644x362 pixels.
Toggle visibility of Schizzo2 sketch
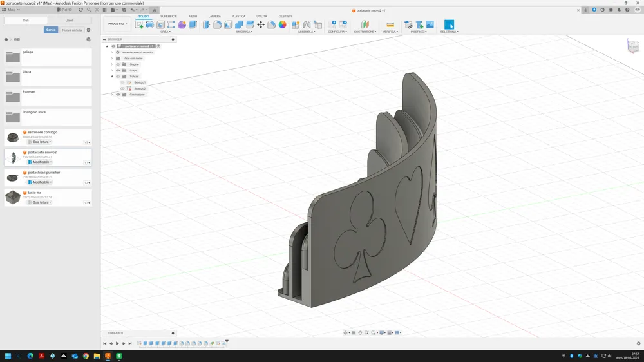pos(122,88)
